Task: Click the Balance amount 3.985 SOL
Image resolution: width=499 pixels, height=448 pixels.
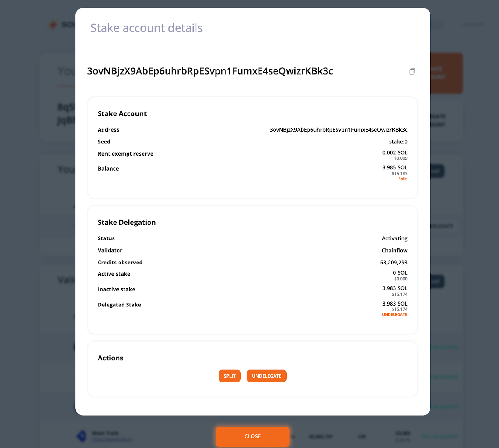Action: click(395, 167)
